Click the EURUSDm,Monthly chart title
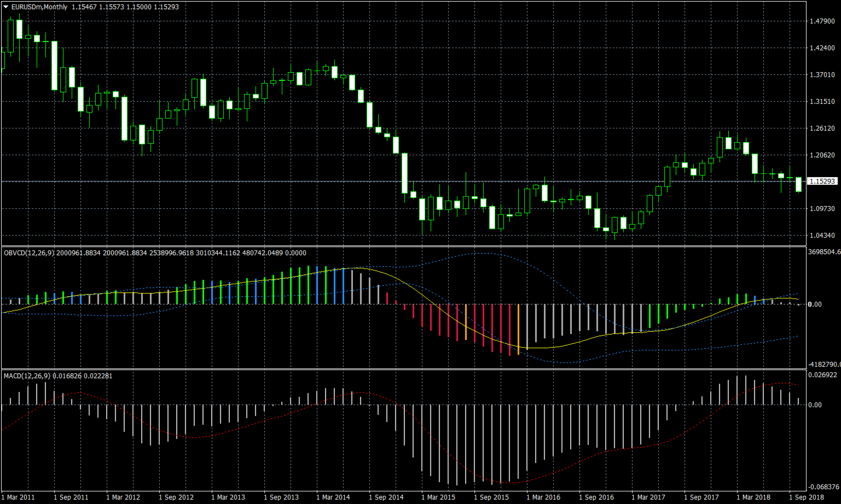The width and height of the screenshot is (841, 504). coord(39,7)
